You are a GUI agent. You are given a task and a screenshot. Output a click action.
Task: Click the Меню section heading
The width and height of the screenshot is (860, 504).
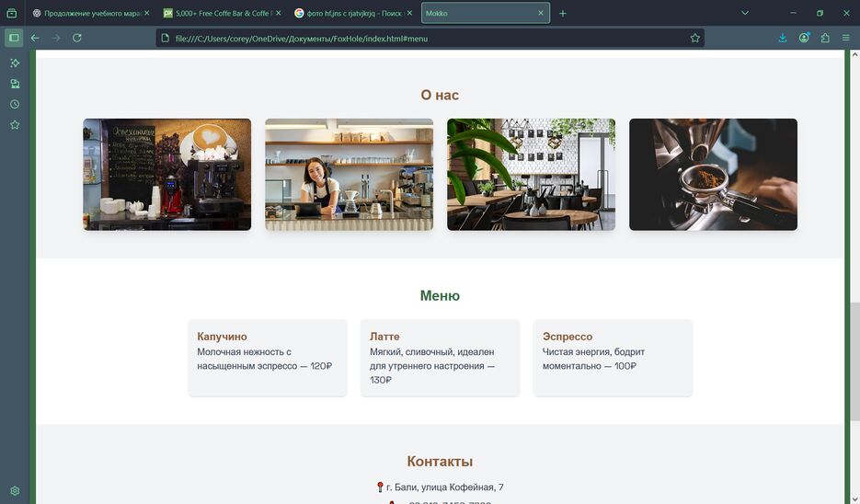[x=440, y=295]
